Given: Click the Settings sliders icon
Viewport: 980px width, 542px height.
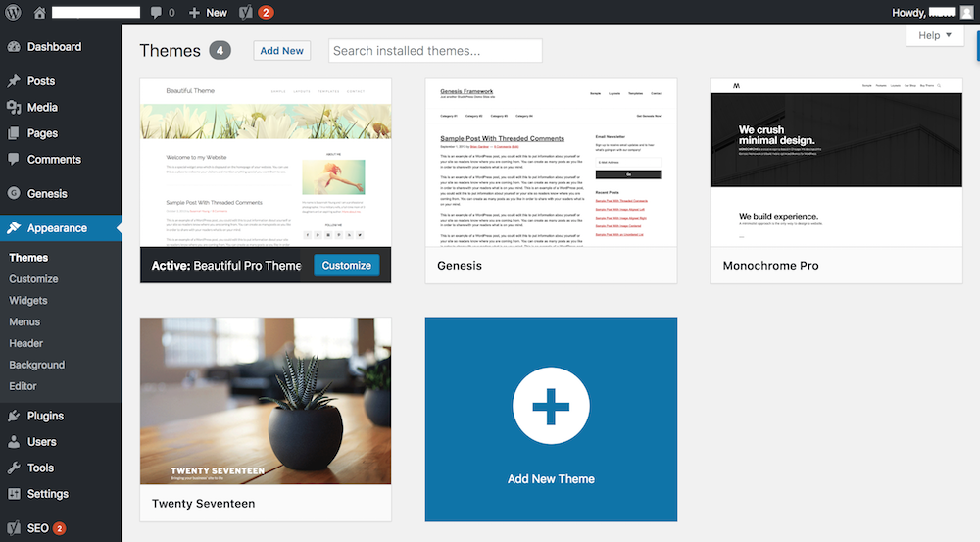Looking at the screenshot, I should (14, 494).
